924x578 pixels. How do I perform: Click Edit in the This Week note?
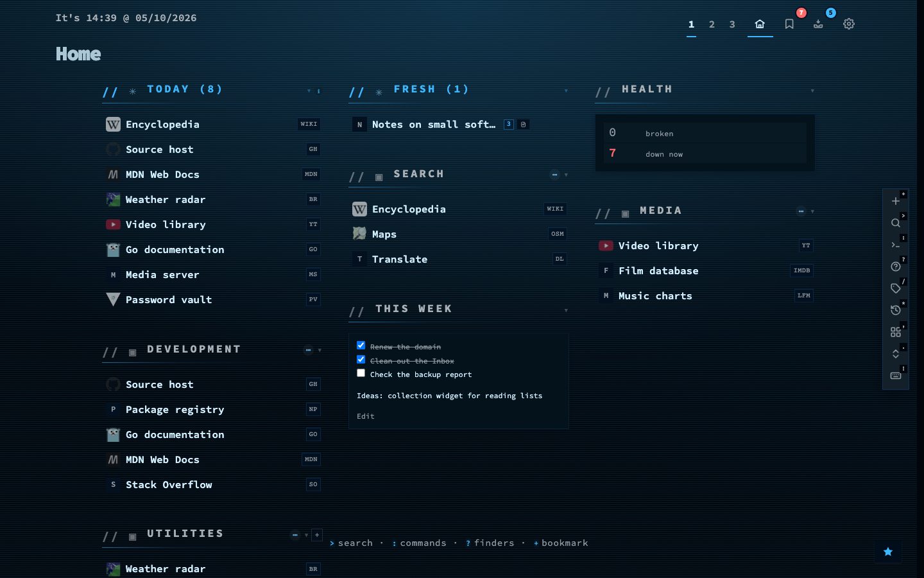coord(366,416)
